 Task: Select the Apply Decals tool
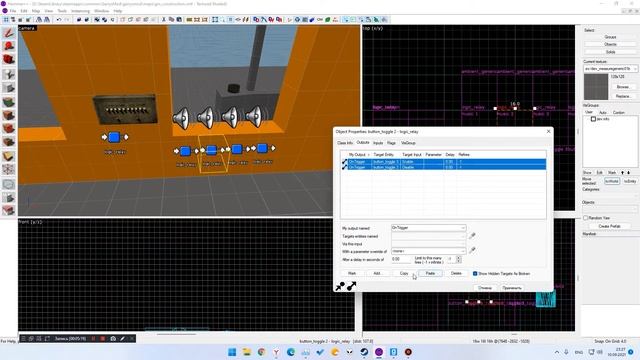[x=9, y=129]
